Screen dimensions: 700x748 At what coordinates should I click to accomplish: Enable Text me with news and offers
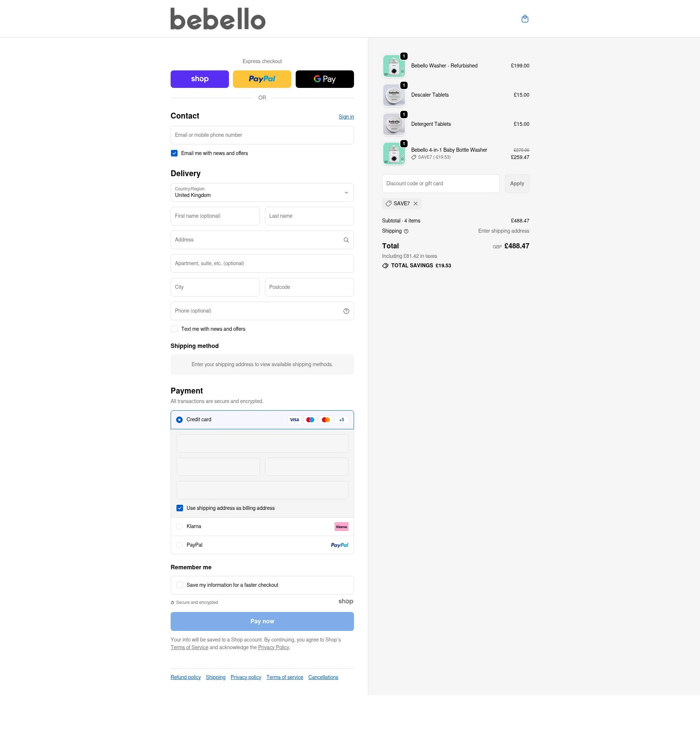174,329
